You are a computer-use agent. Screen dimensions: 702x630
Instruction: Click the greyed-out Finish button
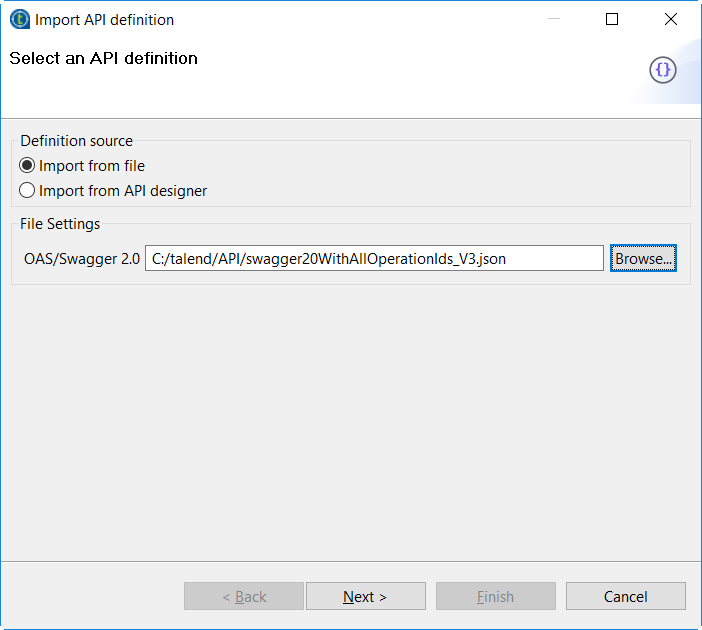click(x=495, y=596)
